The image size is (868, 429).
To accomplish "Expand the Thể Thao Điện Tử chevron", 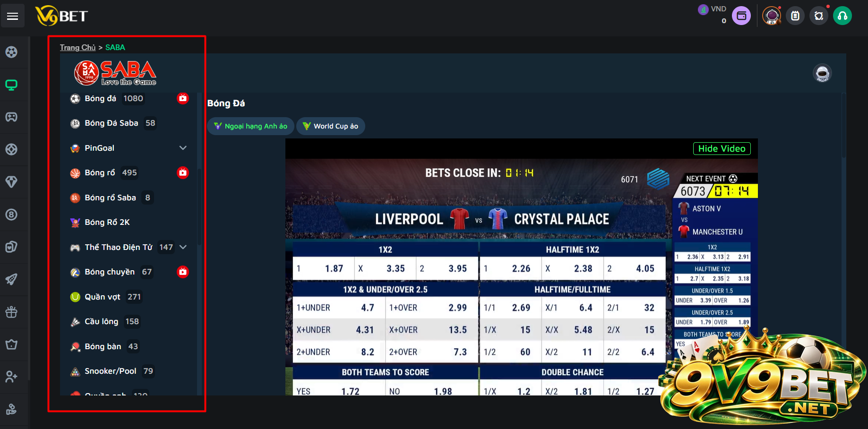I will 183,247.
